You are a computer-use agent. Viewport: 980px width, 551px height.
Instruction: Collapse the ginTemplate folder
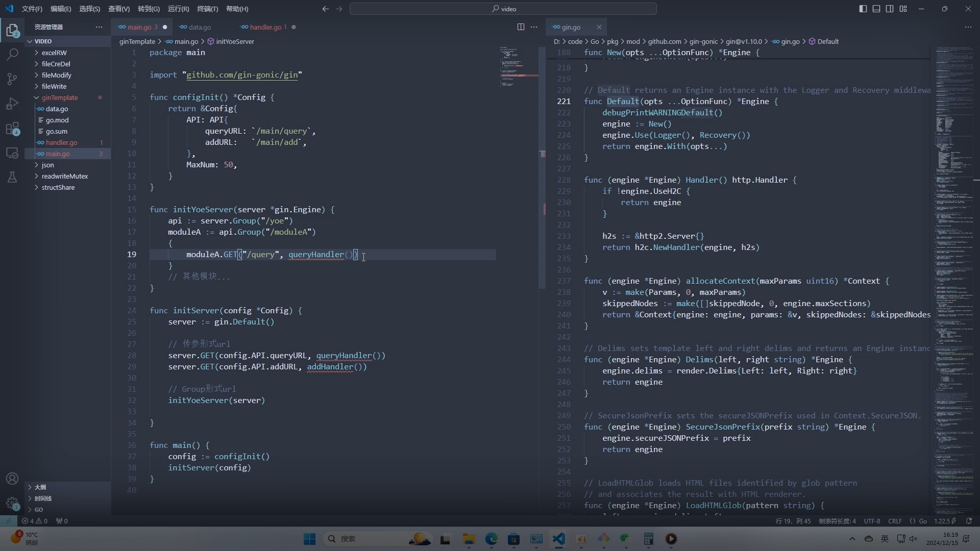[68, 97]
